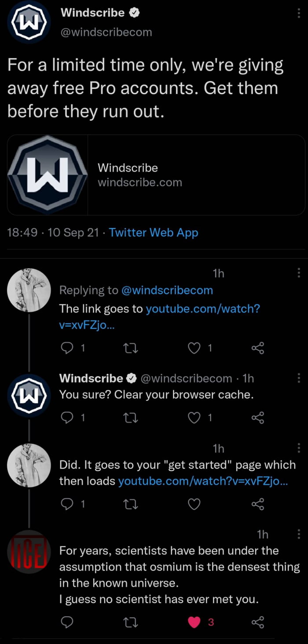Share the osmium joke reply

[257, 622]
